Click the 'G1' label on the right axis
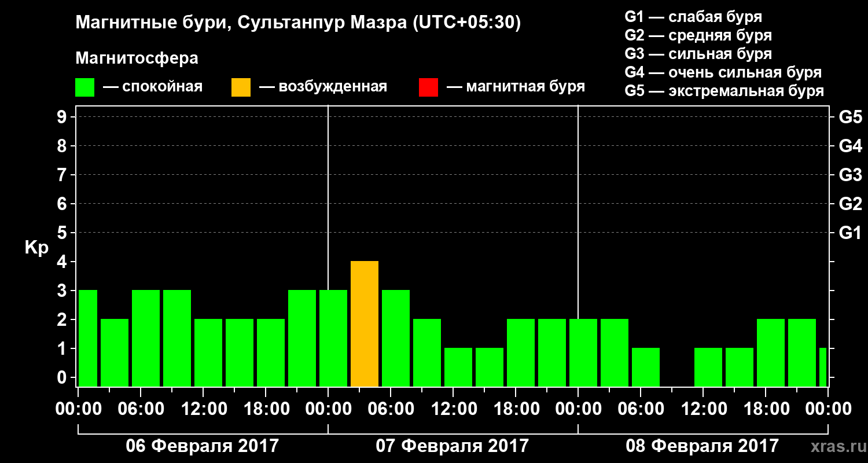868x463 pixels. (851, 233)
